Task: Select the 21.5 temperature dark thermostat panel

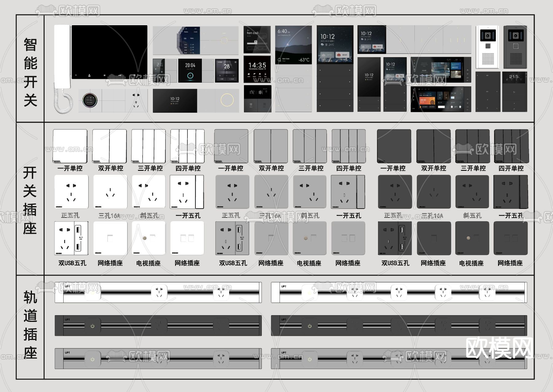Action: click(x=514, y=92)
